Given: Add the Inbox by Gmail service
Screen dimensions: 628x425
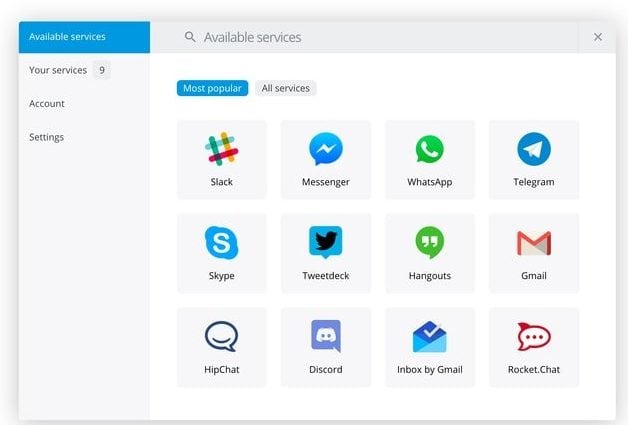Looking at the screenshot, I should tap(430, 347).
